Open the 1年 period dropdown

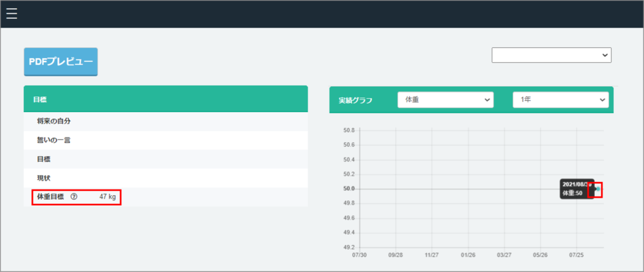pos(560,100)
